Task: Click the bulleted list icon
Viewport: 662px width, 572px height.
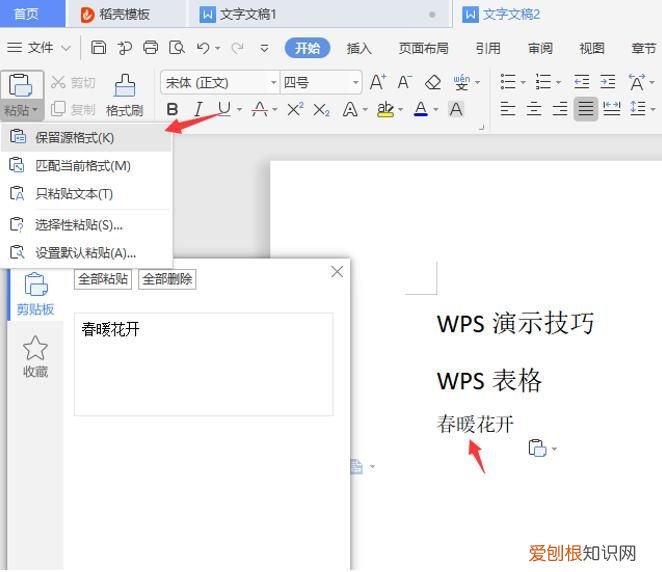Action: click(508, 81)
